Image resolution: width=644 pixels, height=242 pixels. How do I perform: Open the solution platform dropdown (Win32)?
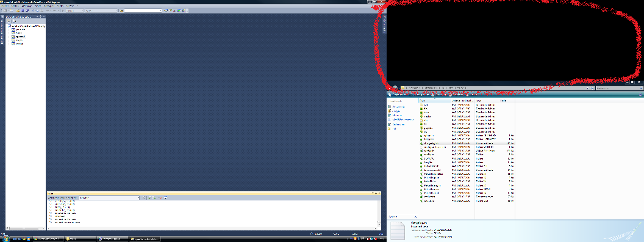116,11
